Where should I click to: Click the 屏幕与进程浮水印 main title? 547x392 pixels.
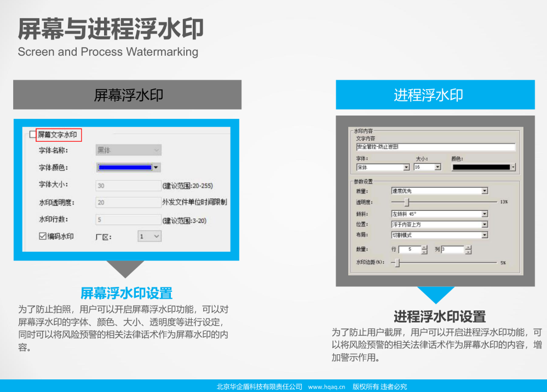(x=111, y=28)
